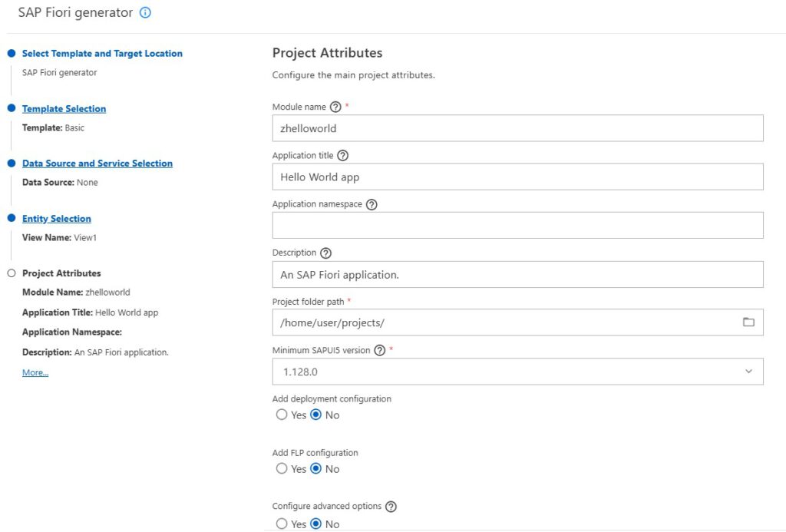This screenshot has height=532, width=786.
Task: Click help icon next to Description label
Action: click(x=325, y=253)
